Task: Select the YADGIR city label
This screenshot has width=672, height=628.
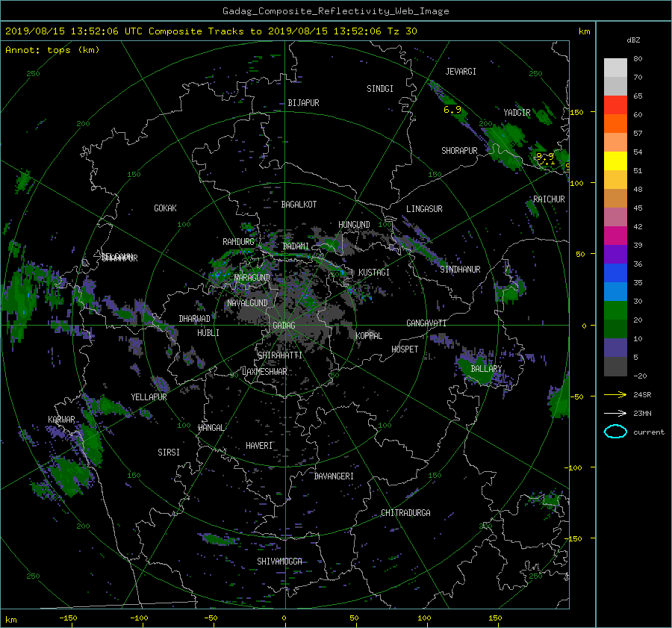Action: click(x=517, y=113)
